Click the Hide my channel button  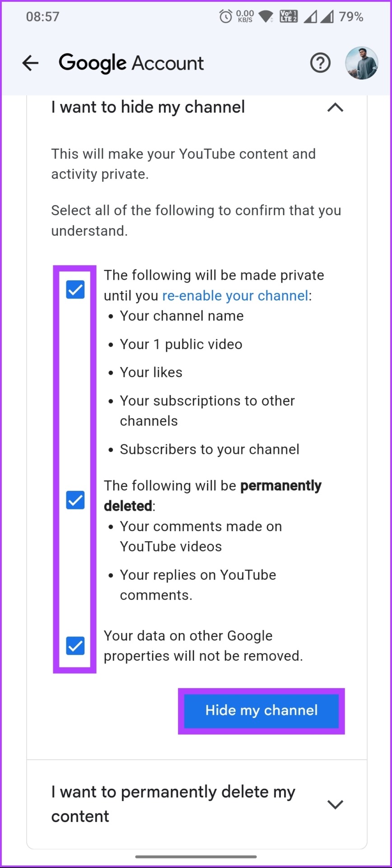(x=261, y=711)
